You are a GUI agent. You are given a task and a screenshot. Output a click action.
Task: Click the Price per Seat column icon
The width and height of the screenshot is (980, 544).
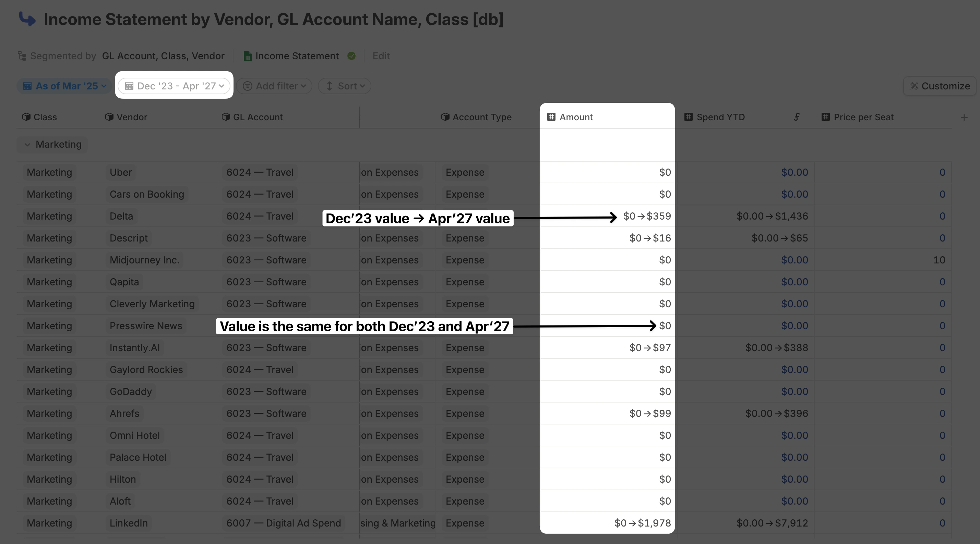click(x=825, y=117)
